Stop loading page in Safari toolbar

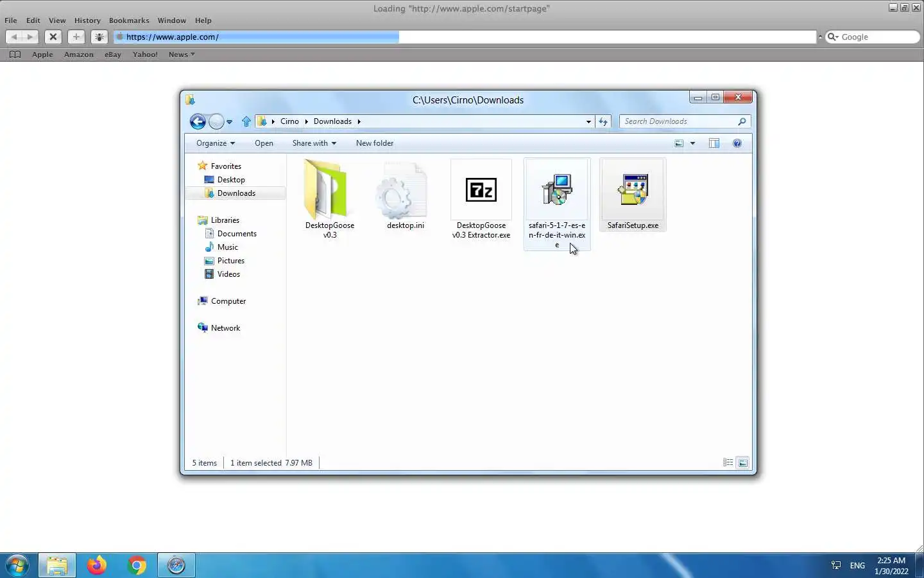click(53, 37)
